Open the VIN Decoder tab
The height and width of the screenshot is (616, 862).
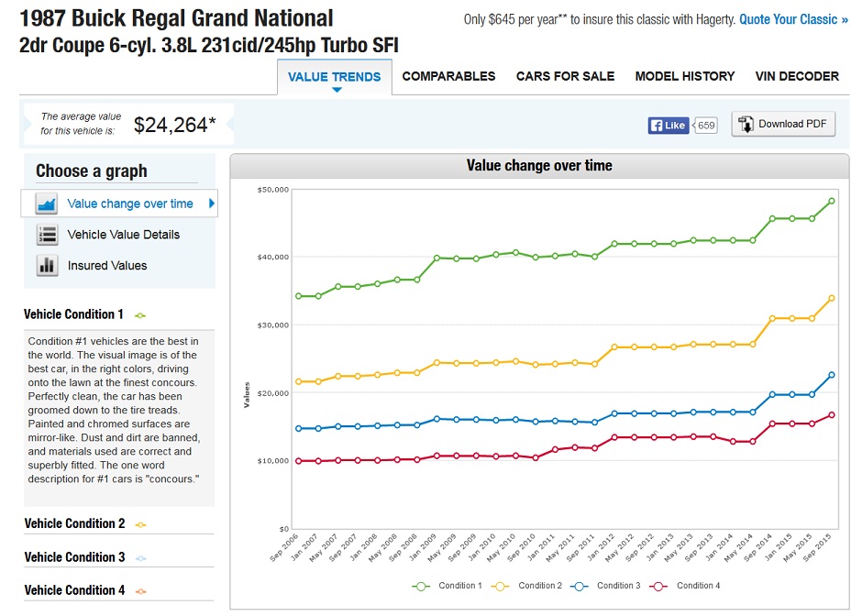797,76
